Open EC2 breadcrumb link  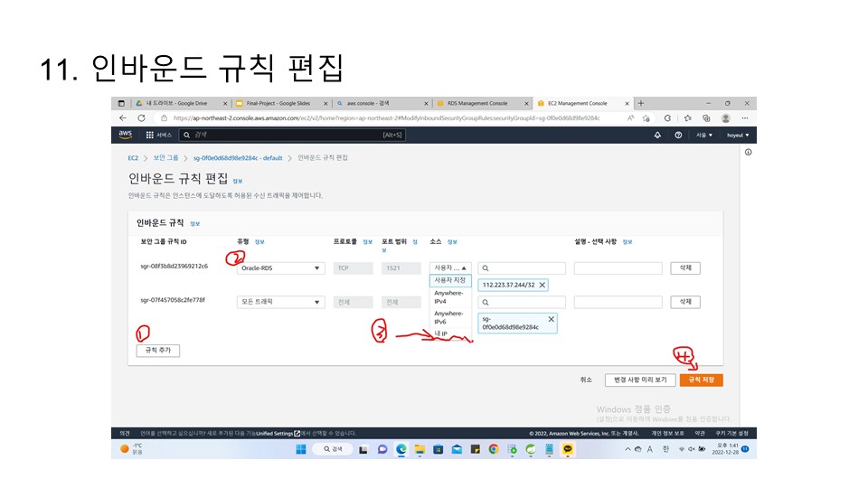pos(133,158)
